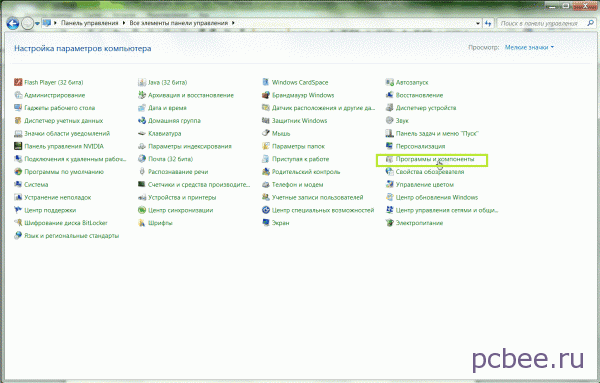Open the Мышь icon
This screenshot has height=383, width=600.
[266, 134]
